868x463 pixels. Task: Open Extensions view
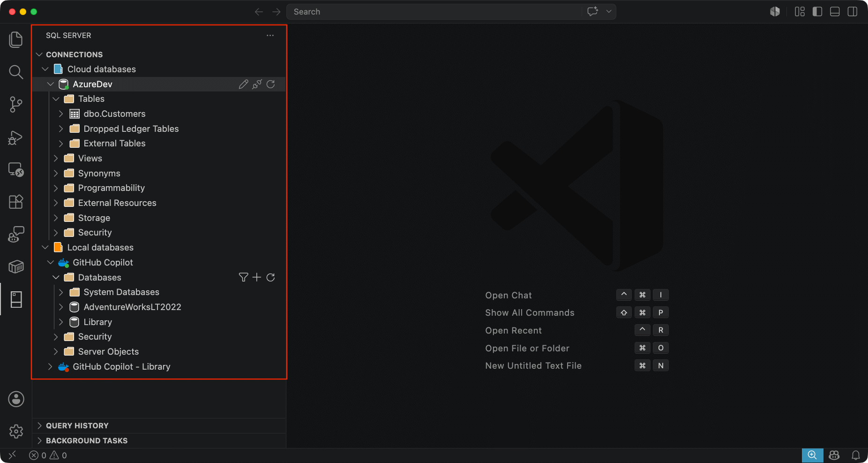pos(16,202)
